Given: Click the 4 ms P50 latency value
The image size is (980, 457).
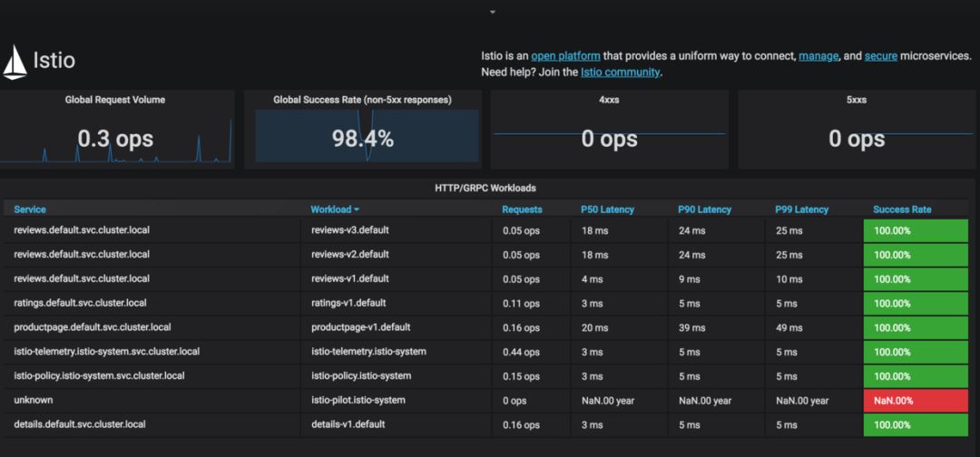Looking at the screenshot, I should 592,279.
